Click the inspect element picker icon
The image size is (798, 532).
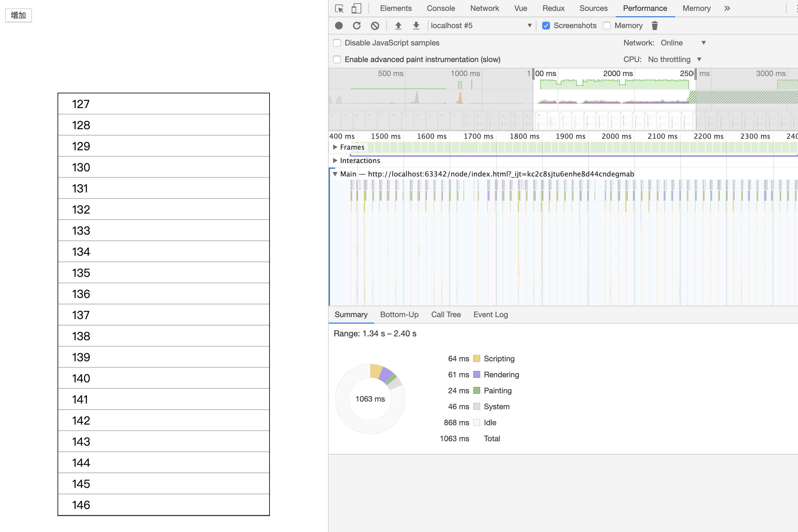(x=339, y=9)
